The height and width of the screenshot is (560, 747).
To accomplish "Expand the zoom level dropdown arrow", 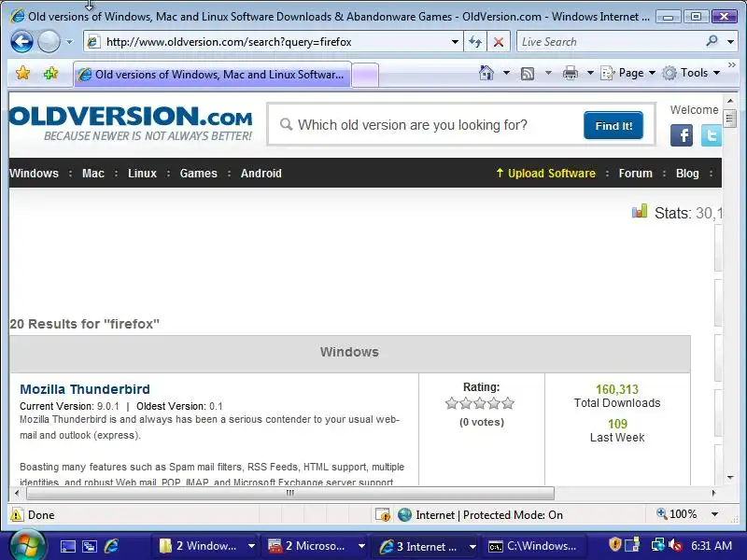I will coord(714,514).
